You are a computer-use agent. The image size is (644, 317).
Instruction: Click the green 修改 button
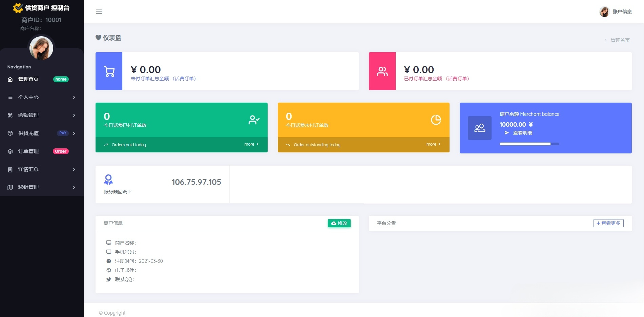click(339, 223)
